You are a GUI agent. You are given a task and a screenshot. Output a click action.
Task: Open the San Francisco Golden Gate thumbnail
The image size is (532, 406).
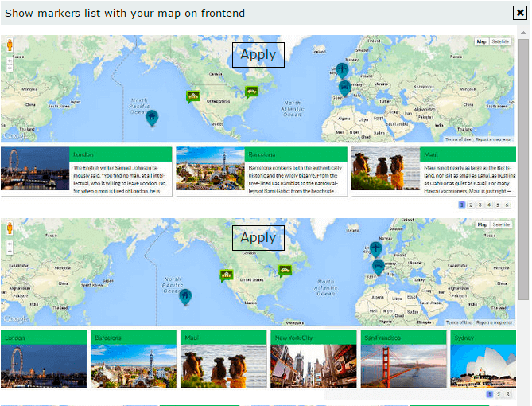(403, 365)
